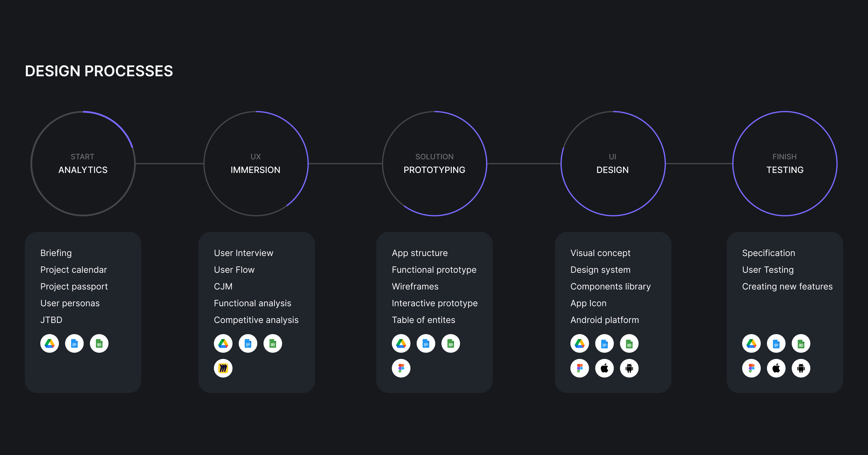Click Google Docs icon in Start Analytics card

74,343
